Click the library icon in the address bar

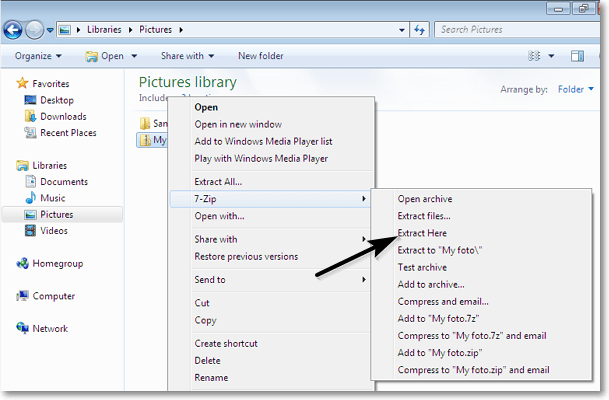coord(65,30)
